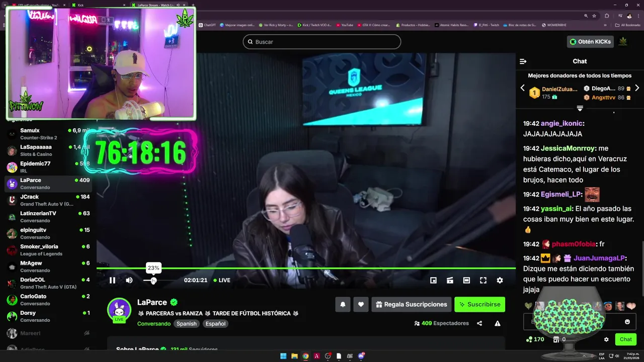Pause the LaParce live stream
644x362 pixels.
tap(112, 280)
